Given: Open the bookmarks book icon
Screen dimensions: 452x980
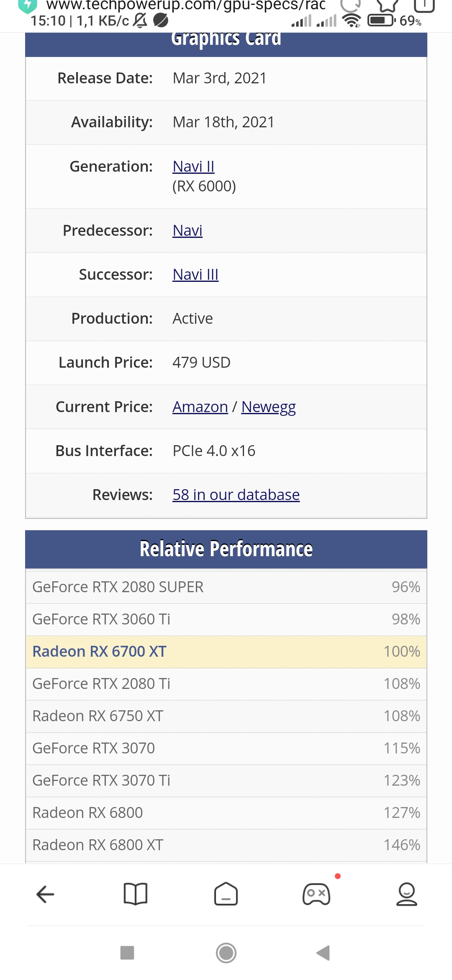Looking at the screenshot, I should click(x=136, y=894).
